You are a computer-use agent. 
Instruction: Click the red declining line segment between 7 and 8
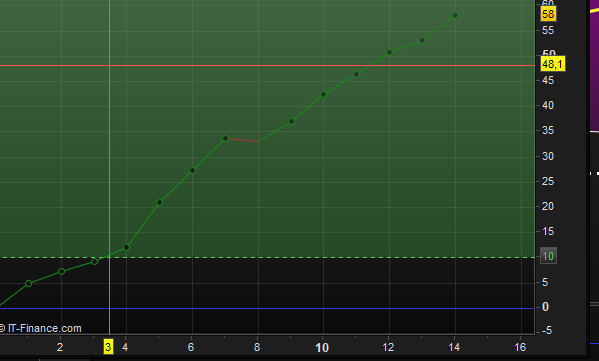(242, 140)
